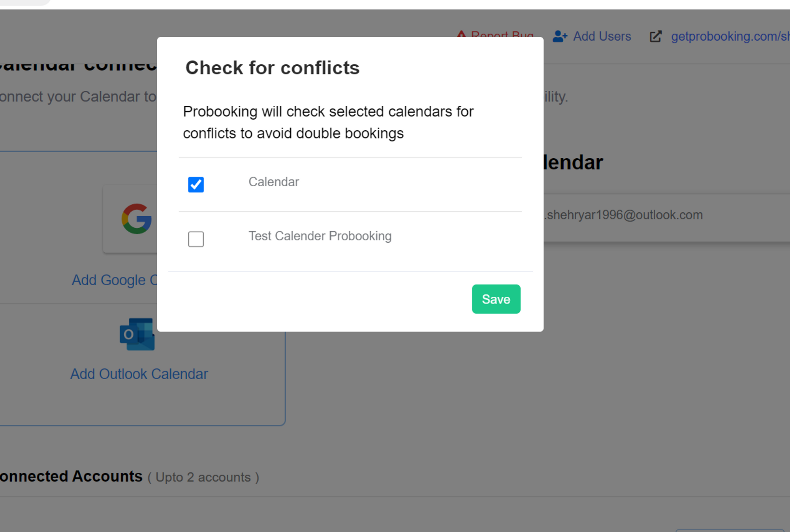This screenshot has width=790, height=532.
Task: Click the Outlook logo icon
Action: coord(137,334)
